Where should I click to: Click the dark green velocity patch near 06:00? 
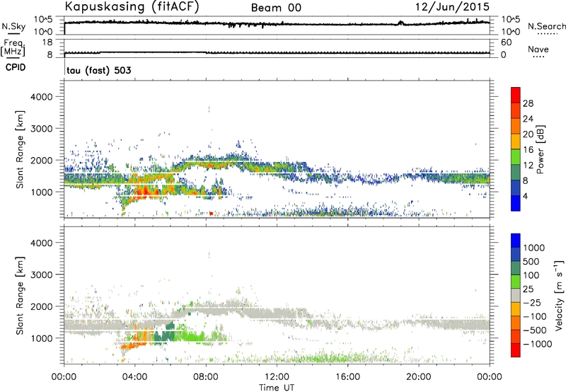[x=164, y=334]
